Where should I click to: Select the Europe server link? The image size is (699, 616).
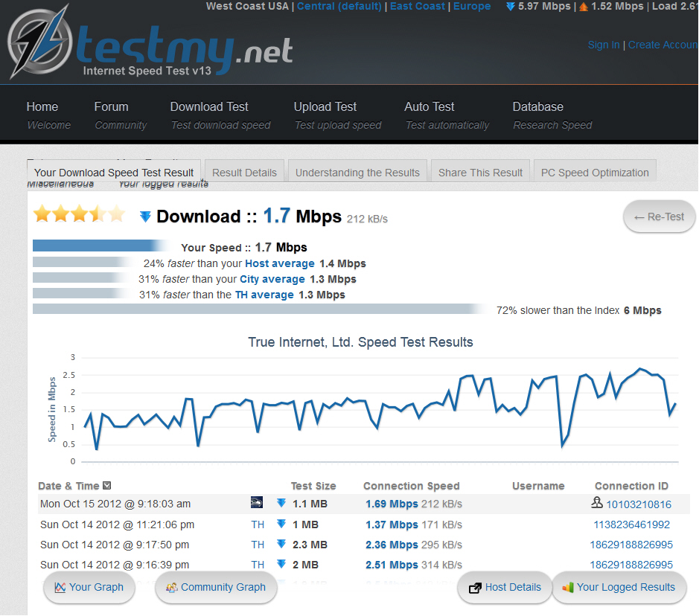pyautogui.click(x=472, y=6)
